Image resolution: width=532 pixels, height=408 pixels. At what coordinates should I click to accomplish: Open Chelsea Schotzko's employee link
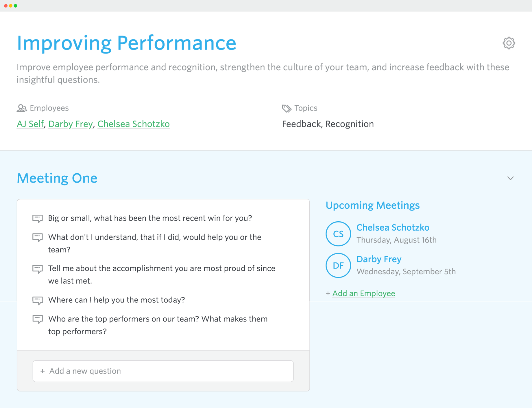click(133, 124)
